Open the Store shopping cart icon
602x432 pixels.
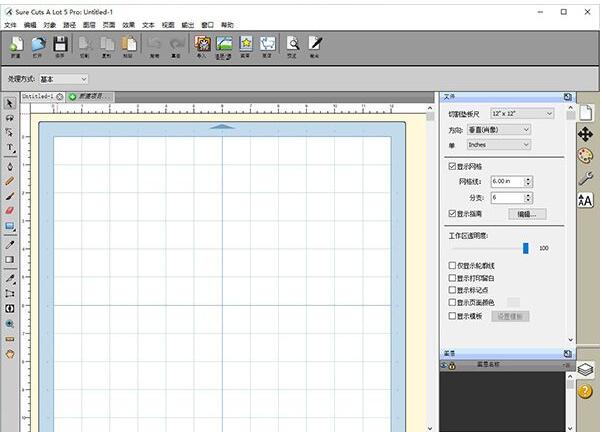(267, 47)
